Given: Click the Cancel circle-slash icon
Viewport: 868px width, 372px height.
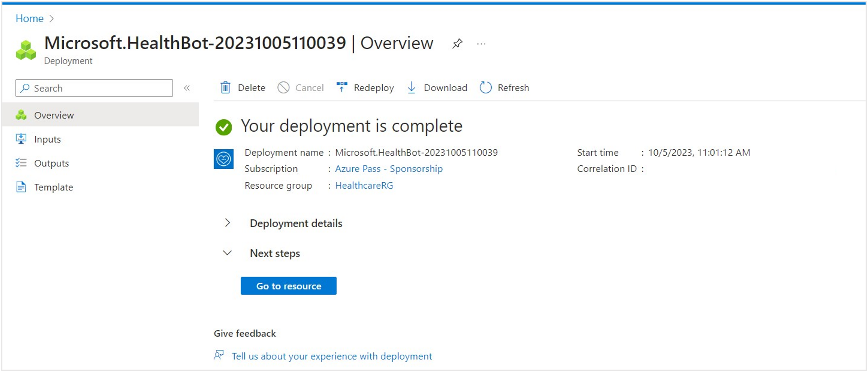Looking at the screenshot, I should (283, 88).
